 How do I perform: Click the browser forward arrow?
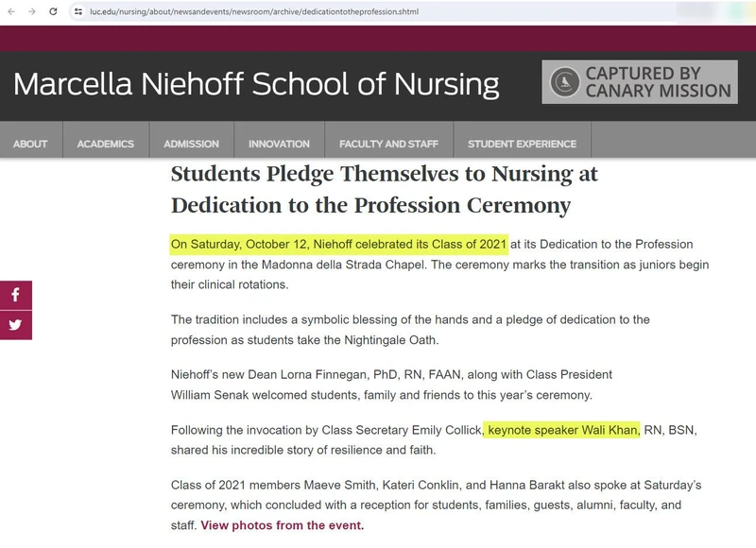[x=31, y=11]
